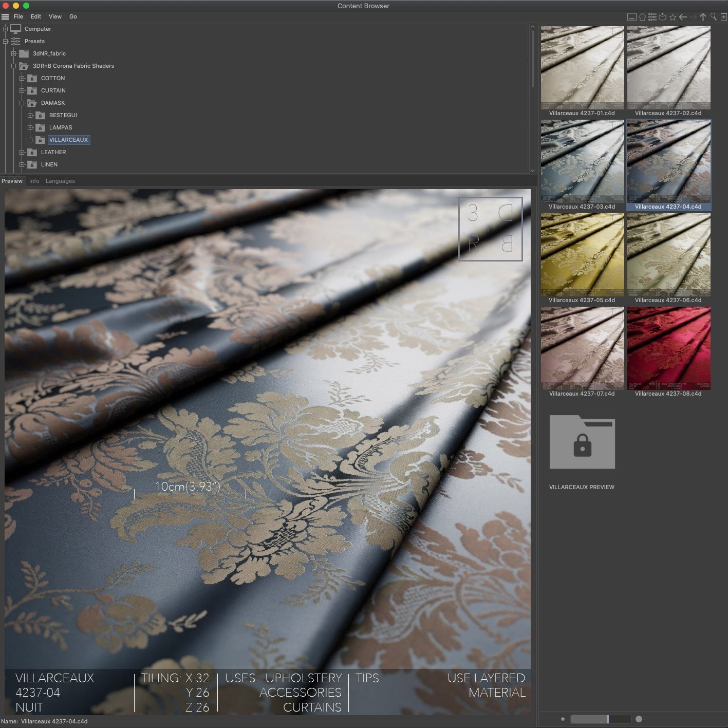
Task: Open search via the magnifier icon
Action: 713,16
